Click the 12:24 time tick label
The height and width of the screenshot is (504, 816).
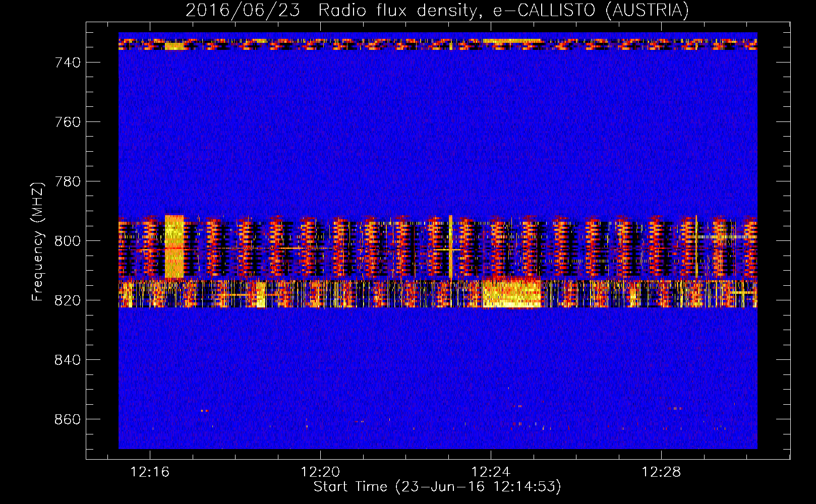(491, 472)
